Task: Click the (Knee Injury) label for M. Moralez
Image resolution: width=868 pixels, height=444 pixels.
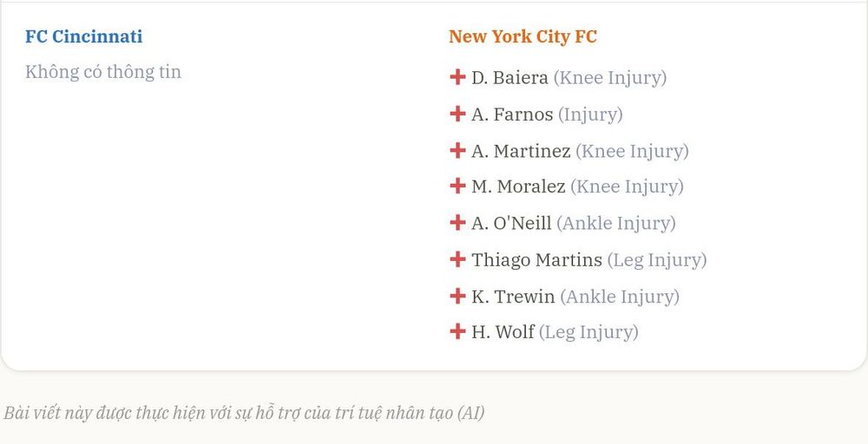Action: coord(627,187)
